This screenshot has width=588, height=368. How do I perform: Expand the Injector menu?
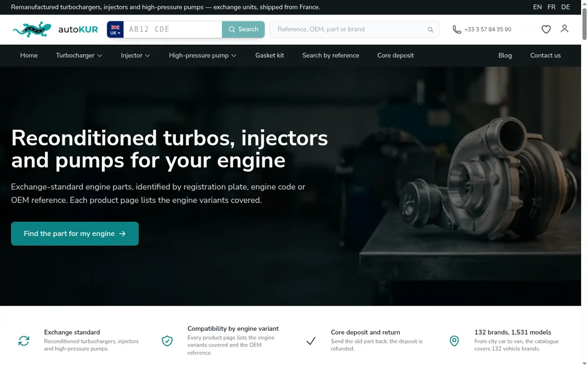(135, 55)
